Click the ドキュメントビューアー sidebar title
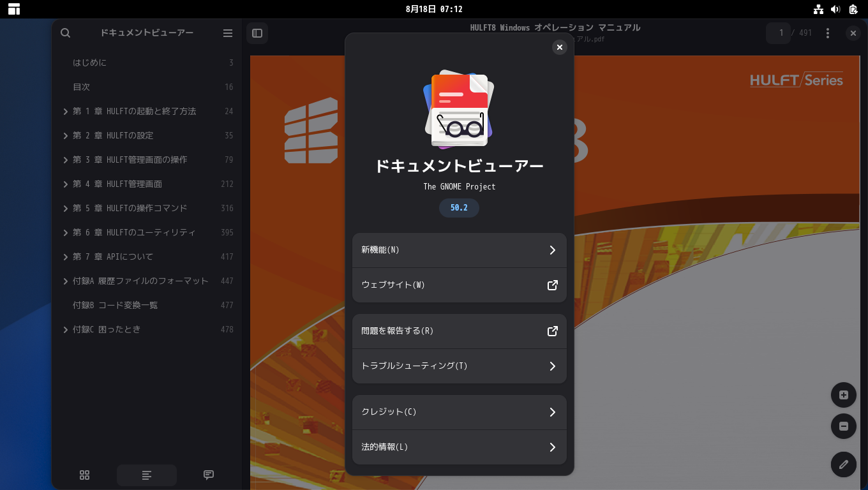Screen dimensions: 868x490 coord(147,33)
